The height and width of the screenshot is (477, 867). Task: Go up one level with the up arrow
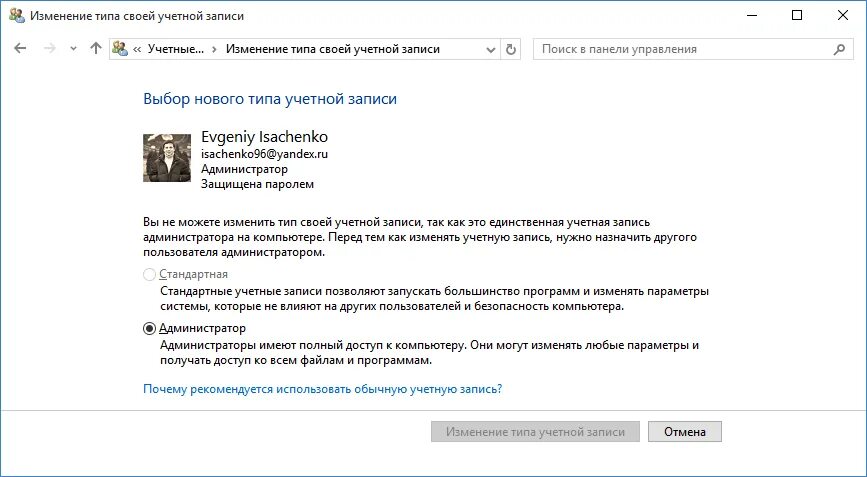point(96,49)
